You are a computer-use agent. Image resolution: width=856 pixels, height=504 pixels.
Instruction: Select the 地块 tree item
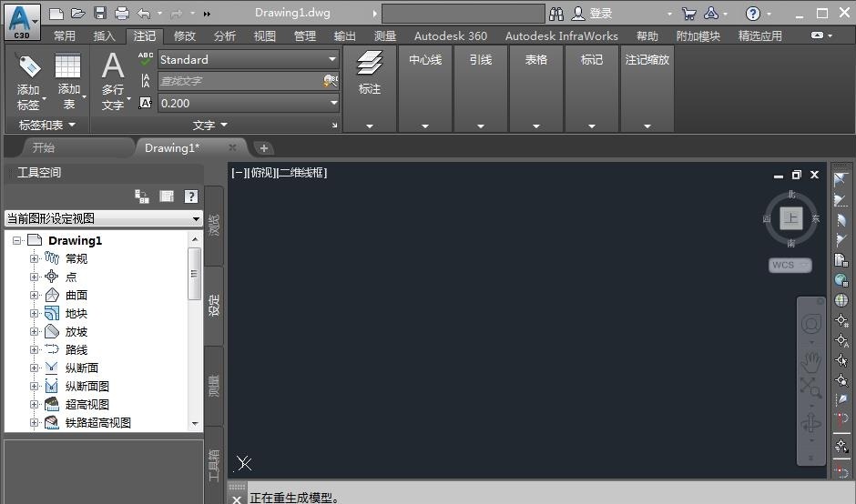click(x=76, y=313)
